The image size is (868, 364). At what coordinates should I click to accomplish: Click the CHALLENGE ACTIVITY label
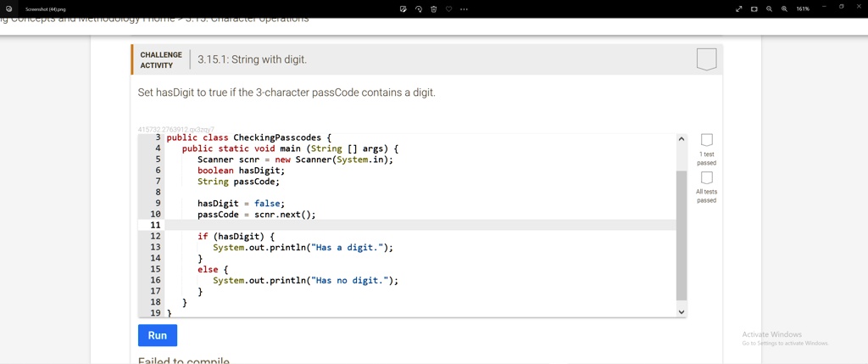pyautogui.click(x=161, y=60)
